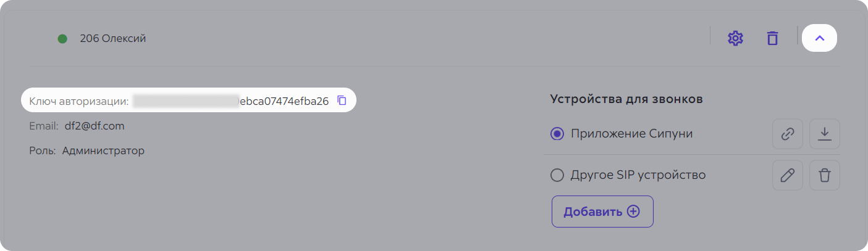Click the employee name 206 Олексий
The image size is (868, 251).
point(112,39)
